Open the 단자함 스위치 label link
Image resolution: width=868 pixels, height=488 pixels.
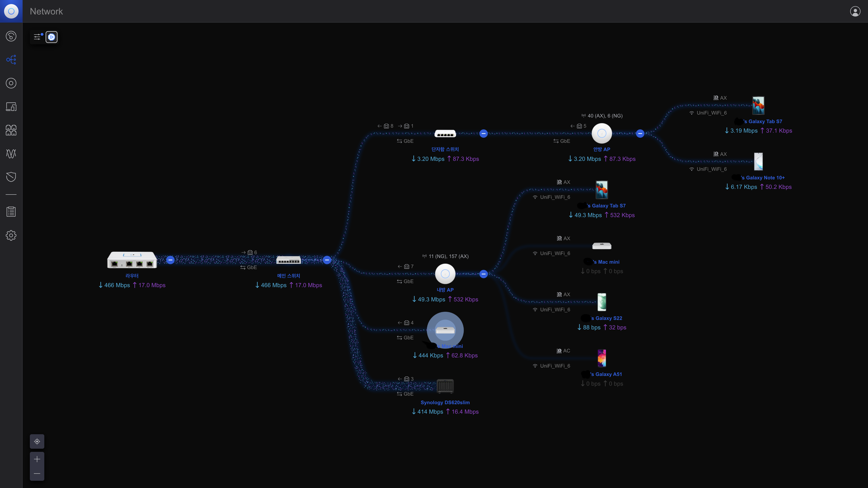coord(445,149)
